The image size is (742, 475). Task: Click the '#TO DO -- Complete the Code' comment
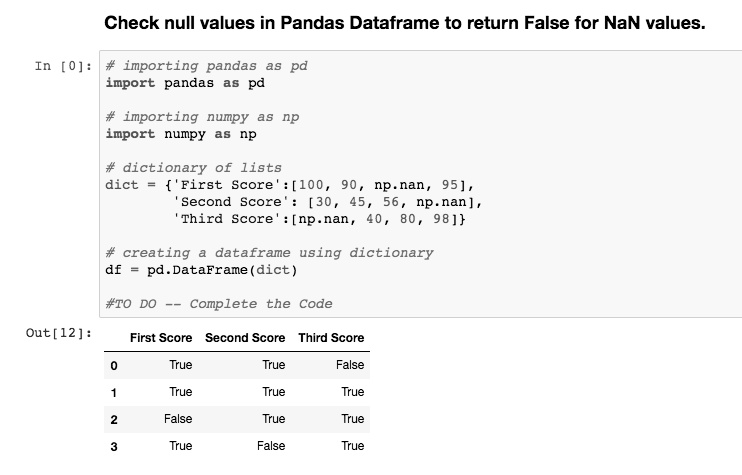(x=219, y=304)
